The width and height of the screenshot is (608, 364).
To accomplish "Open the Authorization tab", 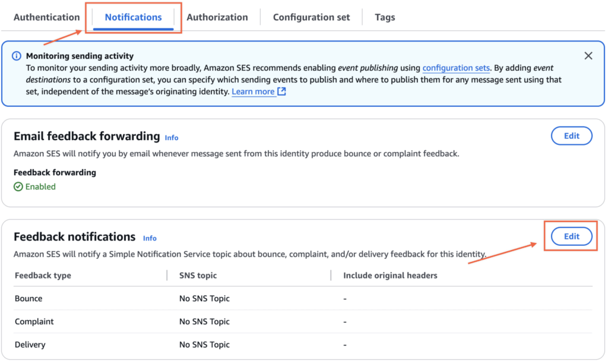I will [217, 17].
